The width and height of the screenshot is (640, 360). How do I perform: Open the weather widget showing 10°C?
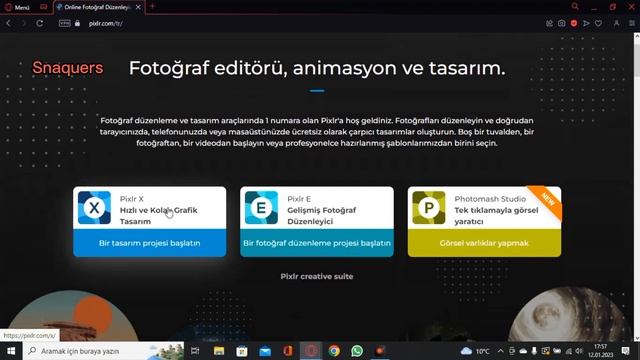(x=475, y=351)
